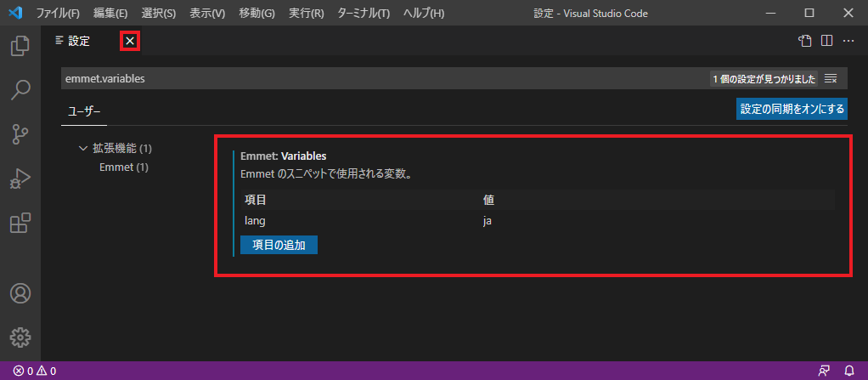The width and height of the screenshot is (868, 380).
Task: Clear the settings search filter
Action: click(831, 79)
